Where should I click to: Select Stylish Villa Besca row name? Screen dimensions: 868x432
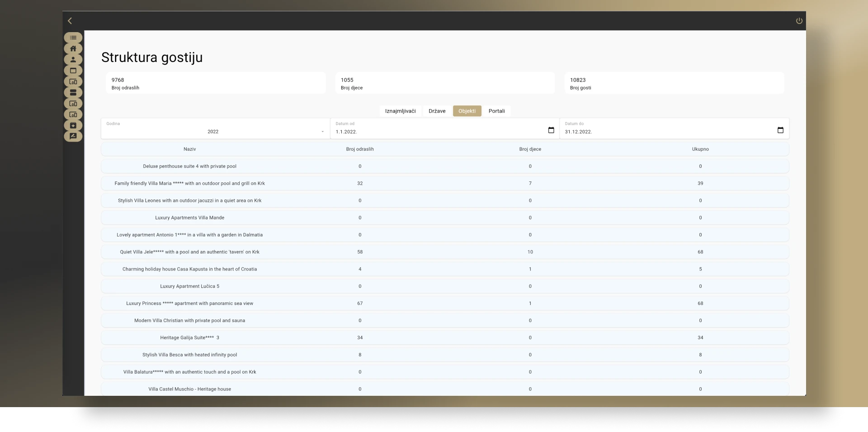coord(190,355)
